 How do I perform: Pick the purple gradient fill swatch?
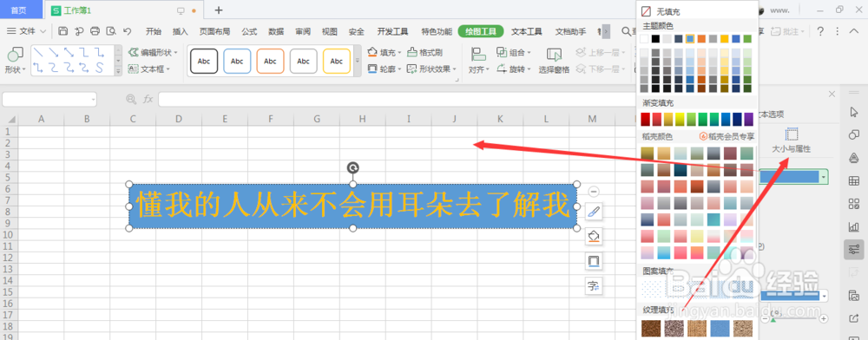pyautogui.click(x=749, y=120)
